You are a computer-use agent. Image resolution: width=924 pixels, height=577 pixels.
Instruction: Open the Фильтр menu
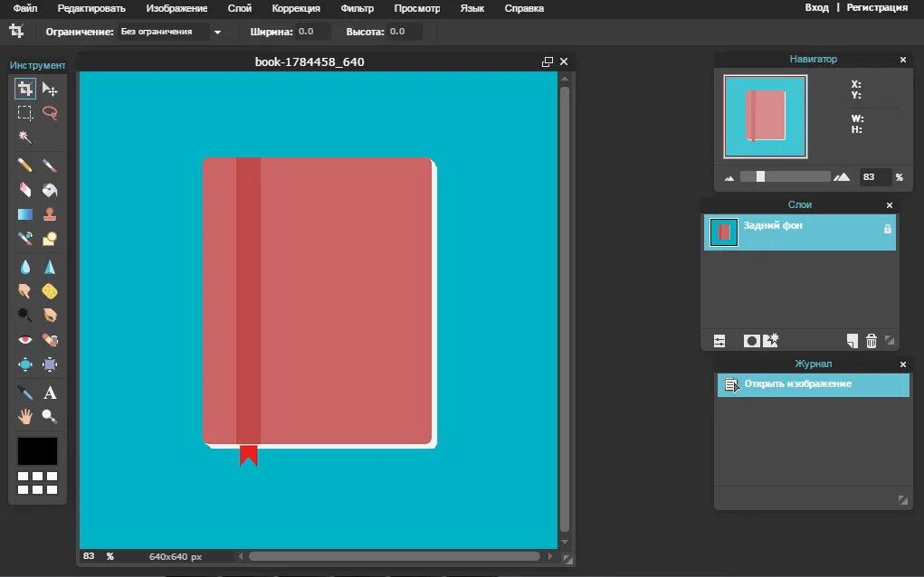[x=357, y=8]
